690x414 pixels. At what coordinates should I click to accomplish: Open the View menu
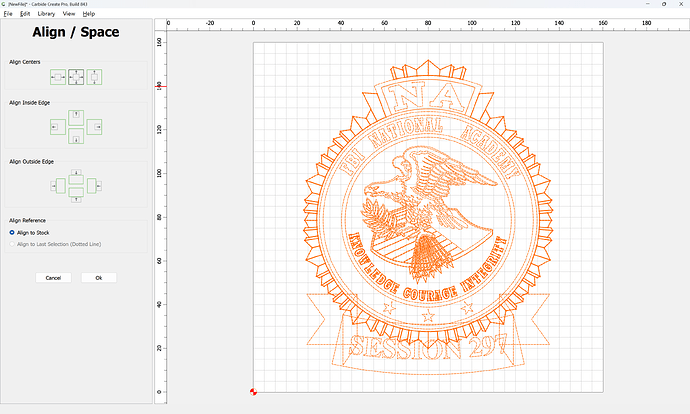pyautogui.click(x=69, y=14)
